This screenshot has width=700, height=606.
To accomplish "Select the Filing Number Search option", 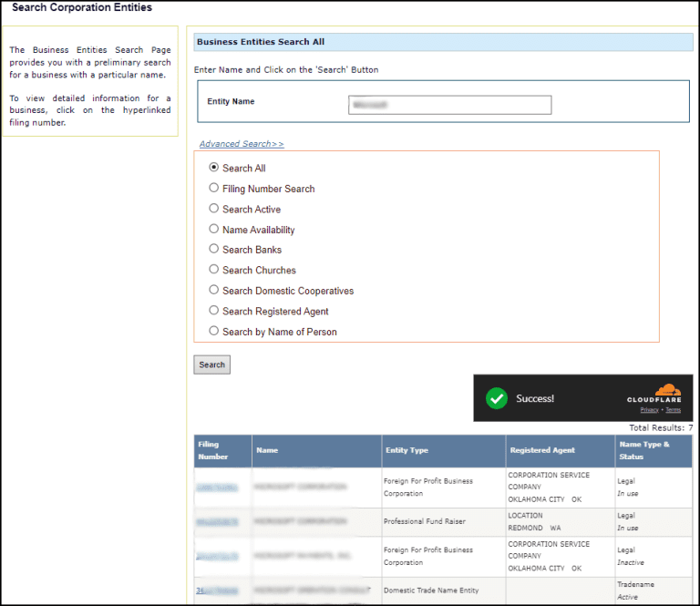I will [214, 189].
